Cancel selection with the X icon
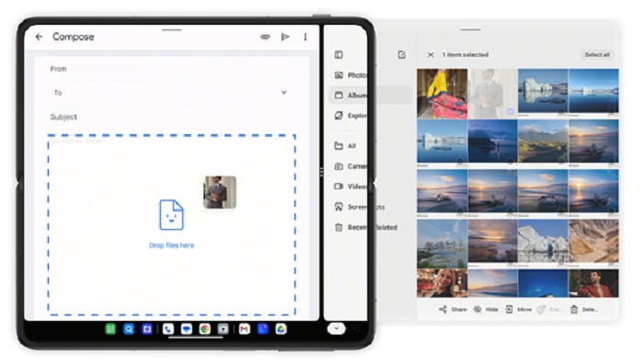Image resolution: width=644 pixels, height=364 pixels. click(x=431, y=54)
